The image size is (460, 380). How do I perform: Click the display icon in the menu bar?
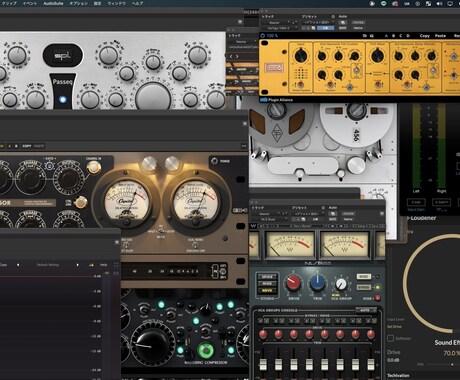pyautogui.click(x=450, y=4)
